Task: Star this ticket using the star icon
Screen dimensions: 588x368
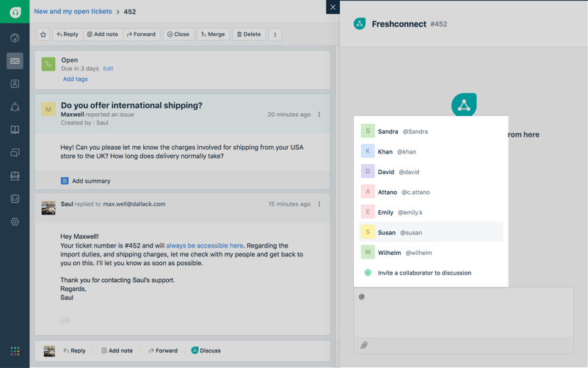Action: pyautogui.click(x=43, y=35)
